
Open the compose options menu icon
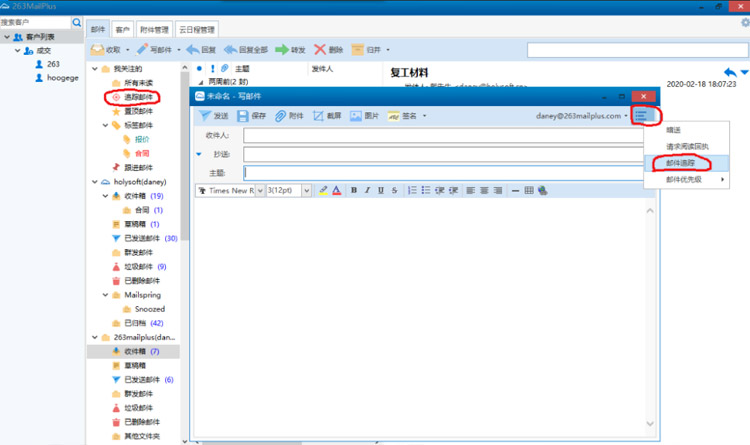point(646,116)
